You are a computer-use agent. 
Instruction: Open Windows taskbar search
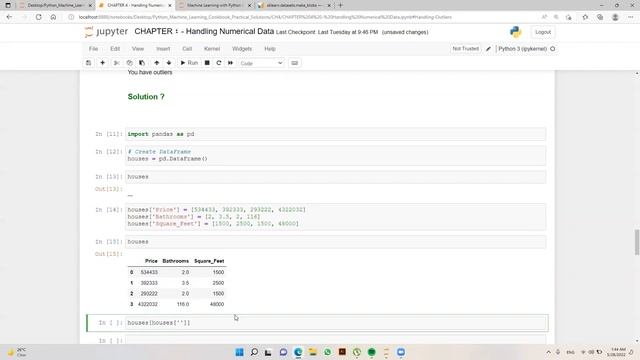(x=254, y=352)
